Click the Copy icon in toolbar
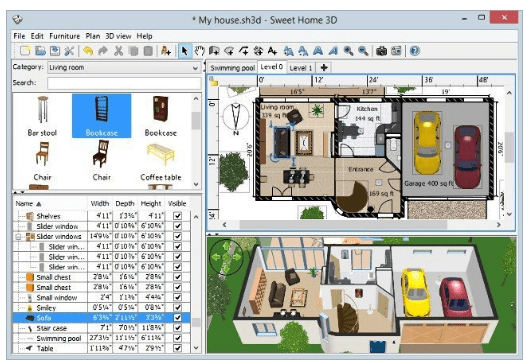Image resolution: width=526 pixels, height=364 pixels. point(134,51)
